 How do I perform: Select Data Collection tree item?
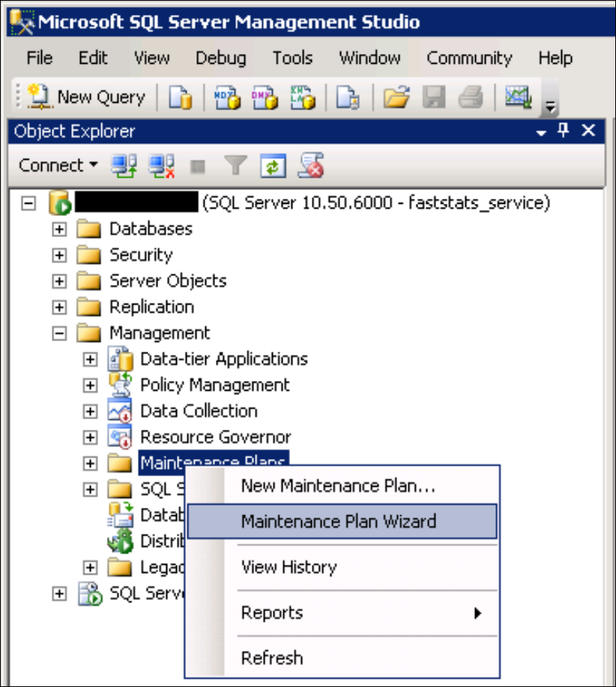[199, 412]
